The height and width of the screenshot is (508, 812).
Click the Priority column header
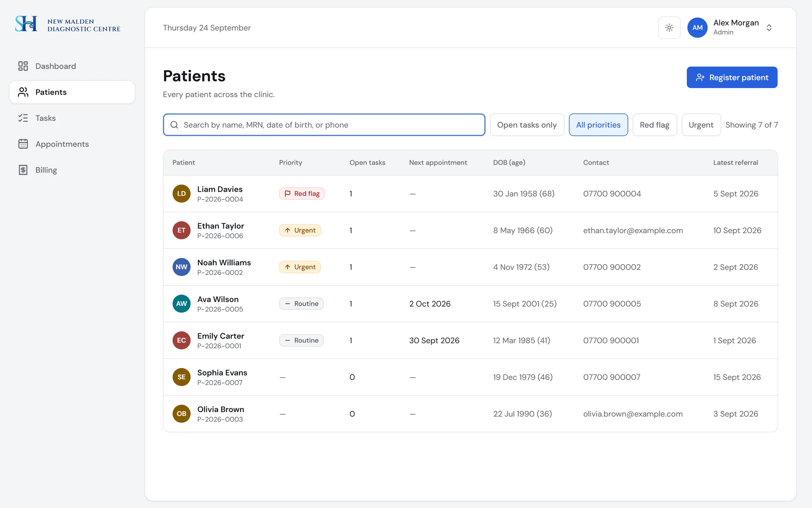(x=291, y=163)
